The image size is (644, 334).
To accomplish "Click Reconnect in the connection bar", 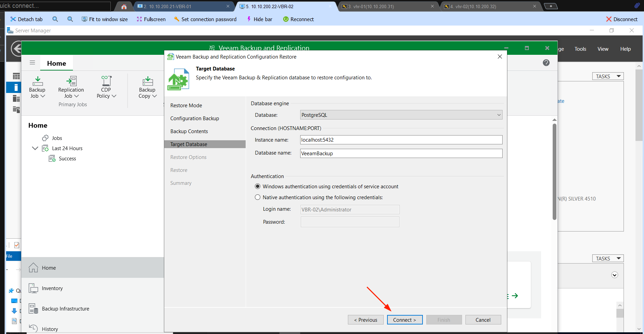I will 298,19.
